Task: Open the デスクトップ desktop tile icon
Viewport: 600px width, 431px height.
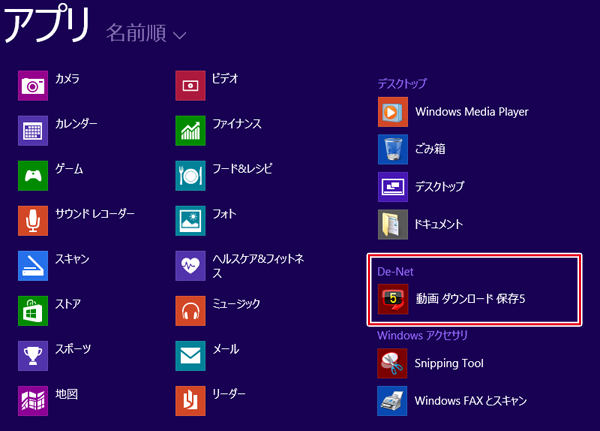Action: click(393, 187)
